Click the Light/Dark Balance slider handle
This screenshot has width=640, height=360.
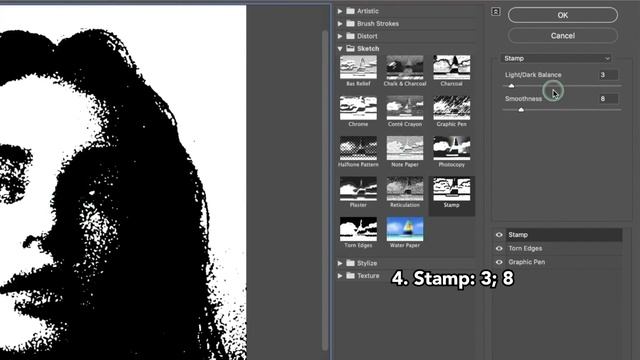click(x=511, y=86)
